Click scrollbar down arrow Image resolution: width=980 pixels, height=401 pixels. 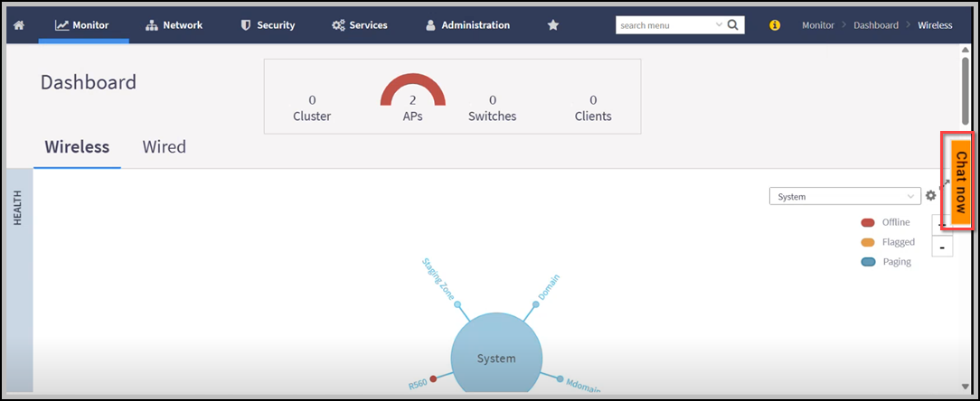[x=966, y=387]
